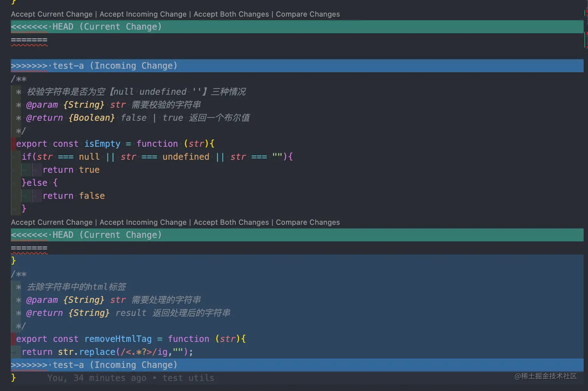The image size is (588, 391).
Task: Click the comment line '去除字符串中的html标签'
Action: coord(71,287)
